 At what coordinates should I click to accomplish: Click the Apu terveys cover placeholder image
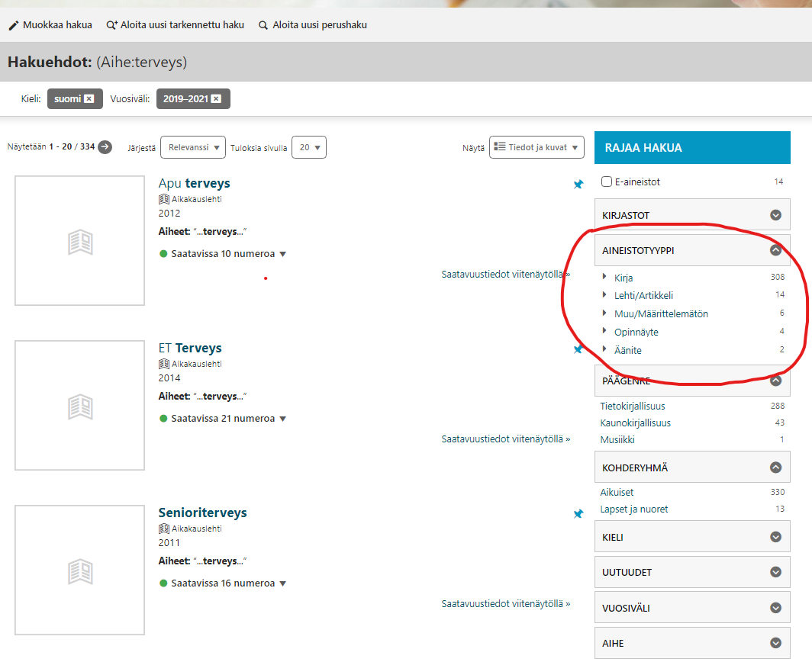79,241
